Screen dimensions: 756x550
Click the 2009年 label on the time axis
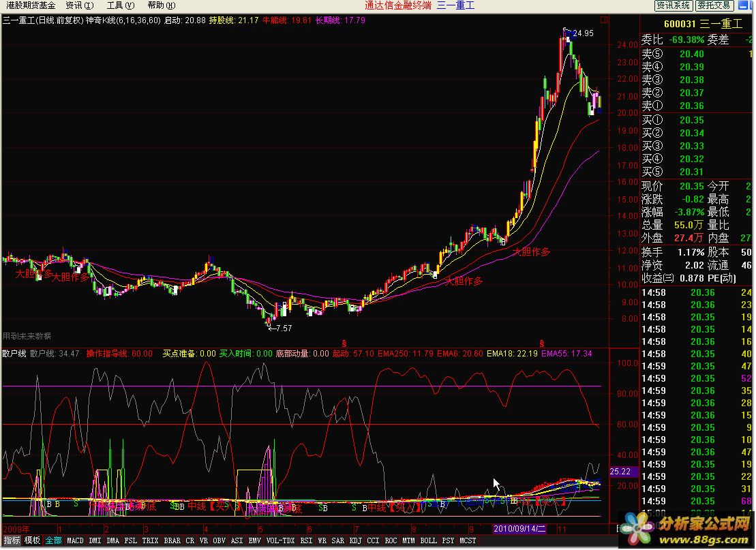click(x=16, y=529)
